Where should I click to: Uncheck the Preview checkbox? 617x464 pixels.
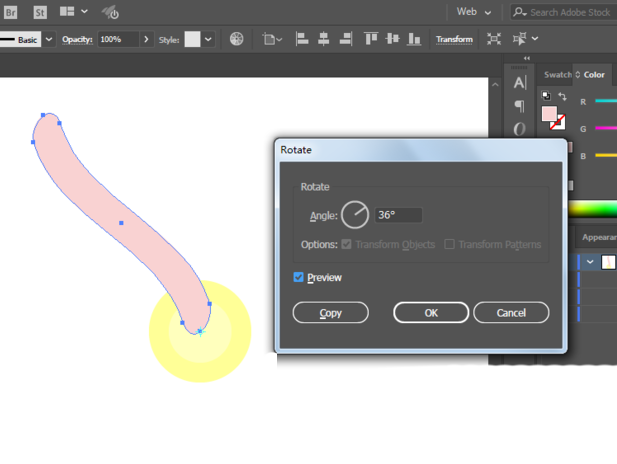click(x=298, y=277)
